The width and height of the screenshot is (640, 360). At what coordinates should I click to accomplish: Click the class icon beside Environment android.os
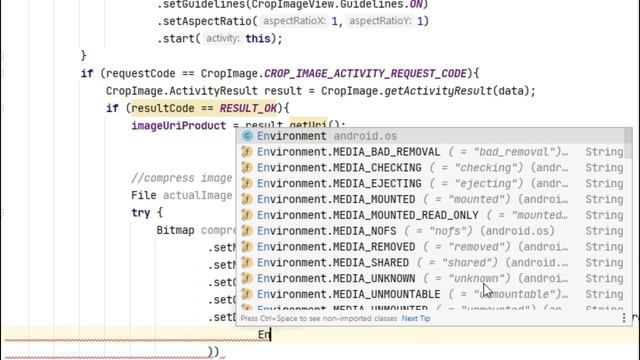coord(247,136)
